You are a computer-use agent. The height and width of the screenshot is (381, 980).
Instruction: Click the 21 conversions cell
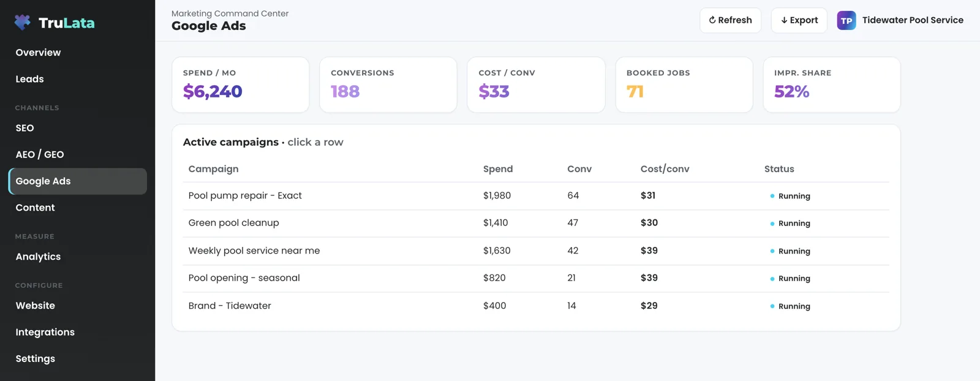coord(571,278)
